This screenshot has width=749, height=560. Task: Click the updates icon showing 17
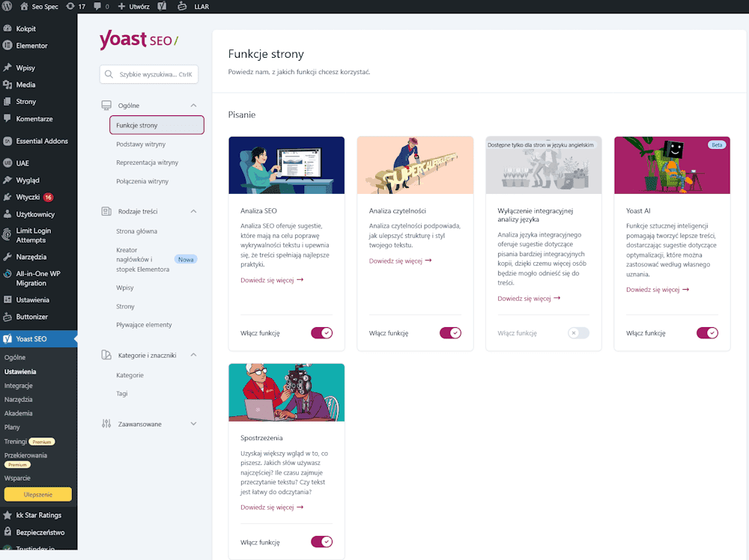click(76, 6)
